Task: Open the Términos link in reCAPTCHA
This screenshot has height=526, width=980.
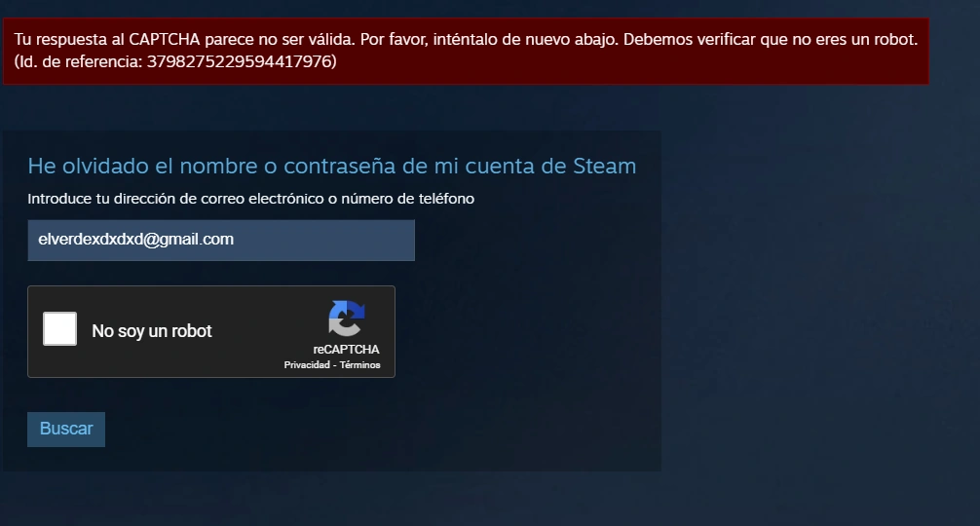Action: [360, 365]
